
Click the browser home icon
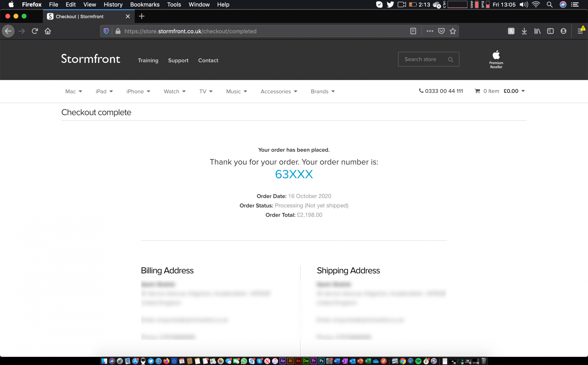pos(48,31)
